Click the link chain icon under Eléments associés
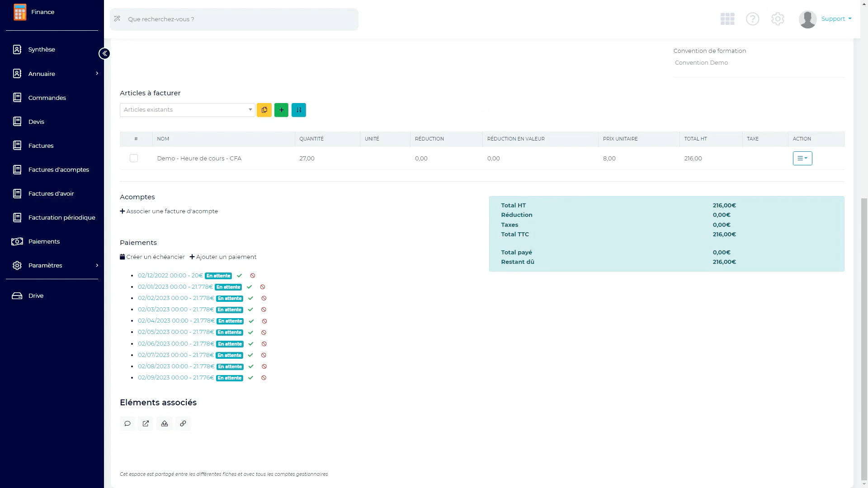This screenshot has width=868, height=488. [x=183, y=423]
